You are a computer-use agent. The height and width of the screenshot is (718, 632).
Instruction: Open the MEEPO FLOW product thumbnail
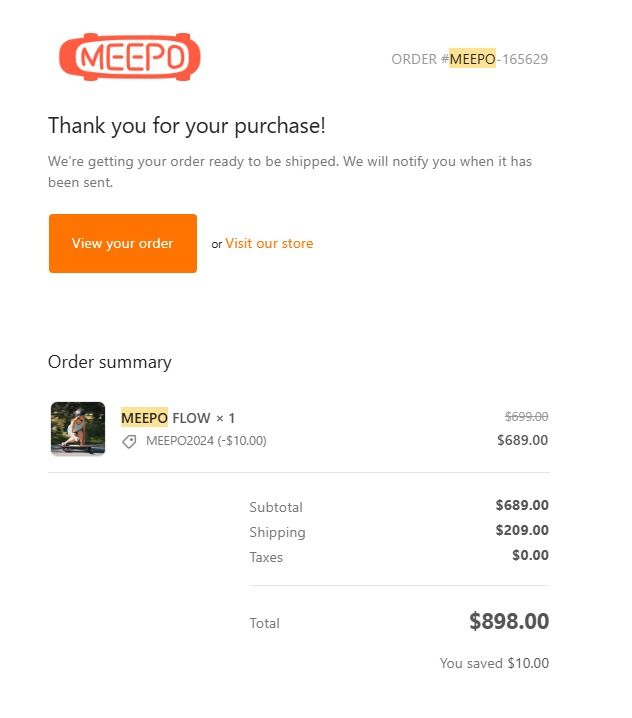[x=78, y=429]
